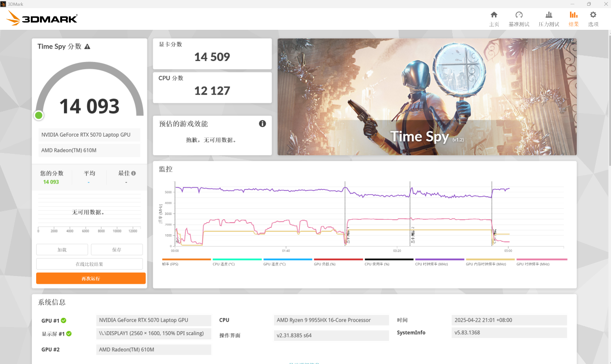Screen dimensions: 611x364
Task: Open the info icon beside 预估的游戏效能
Action: tap(262, 124)
